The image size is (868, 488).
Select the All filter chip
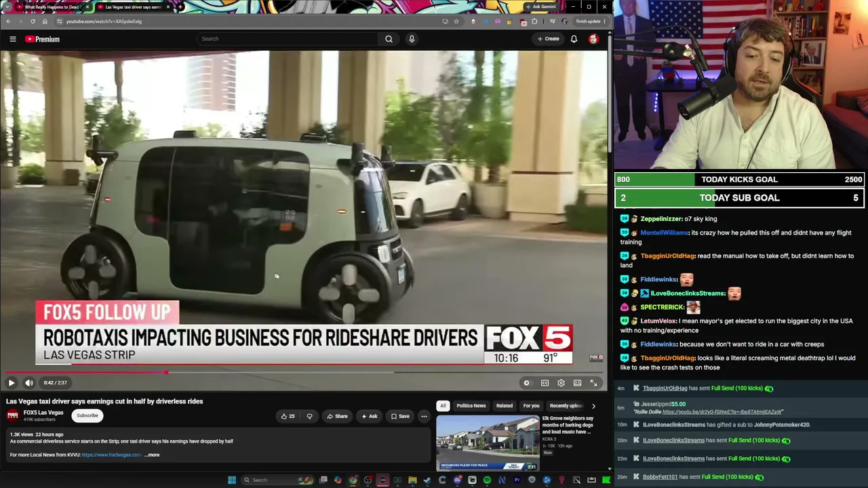(443, 406)
